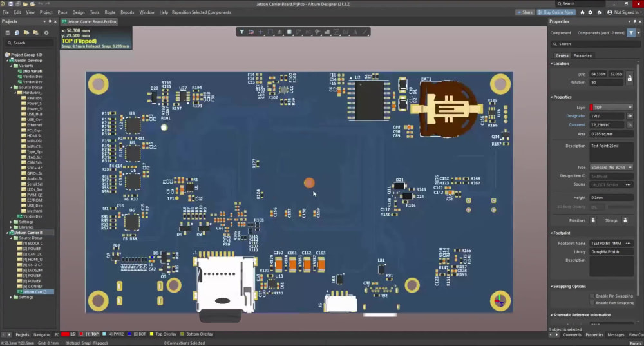Screen dimensions: 644x346
Task: Click the Properties panel filter funnel button
Action: click(631, 32)
